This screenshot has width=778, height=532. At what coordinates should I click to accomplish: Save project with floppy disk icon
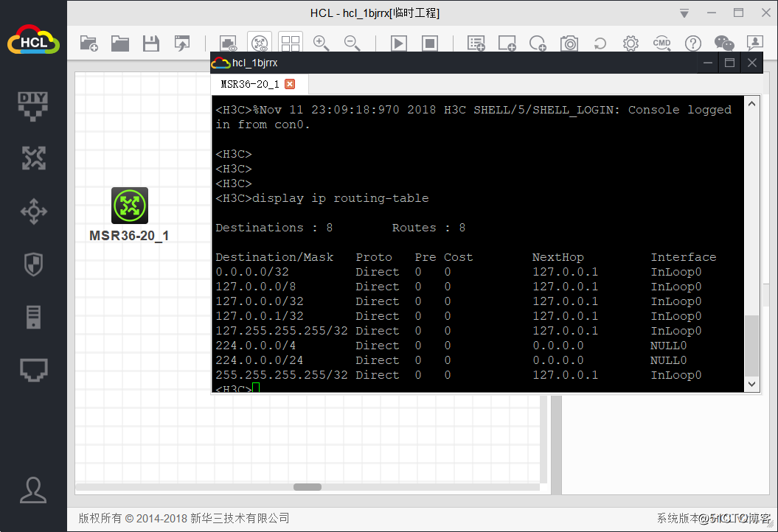(151, 43)
